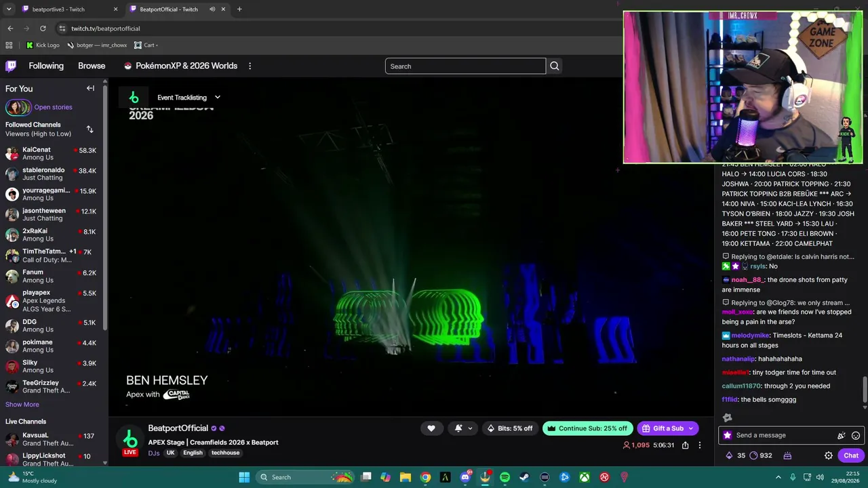The image size is (868, 488).
Task: Open chat settings gear
Action: coord(829,455)
